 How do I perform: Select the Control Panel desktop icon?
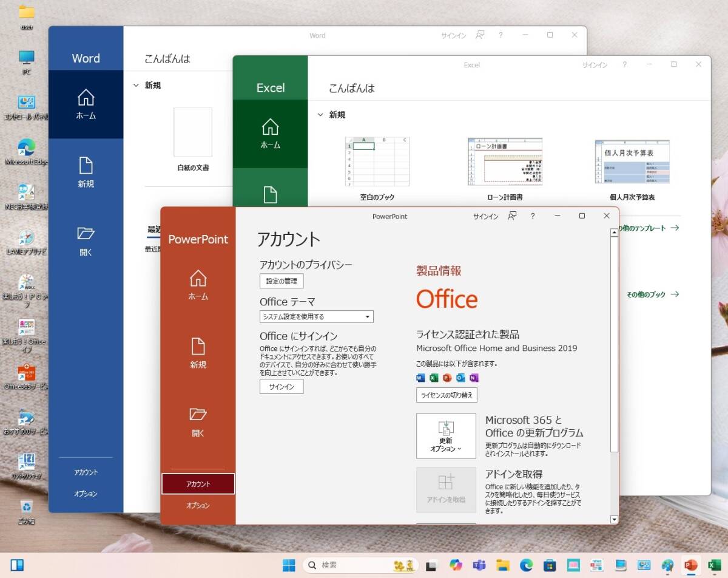(x=27, y=108)
